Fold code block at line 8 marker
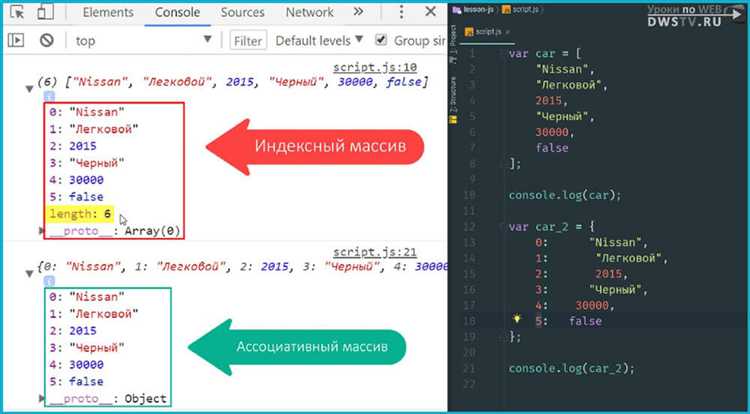 502,164
